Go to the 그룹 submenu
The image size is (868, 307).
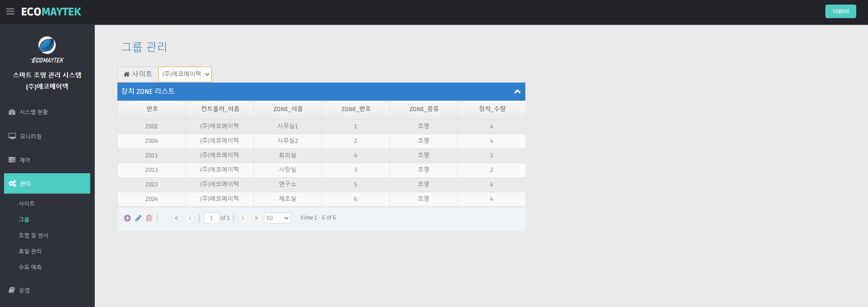pyautogui.click(x=24, y=219)
